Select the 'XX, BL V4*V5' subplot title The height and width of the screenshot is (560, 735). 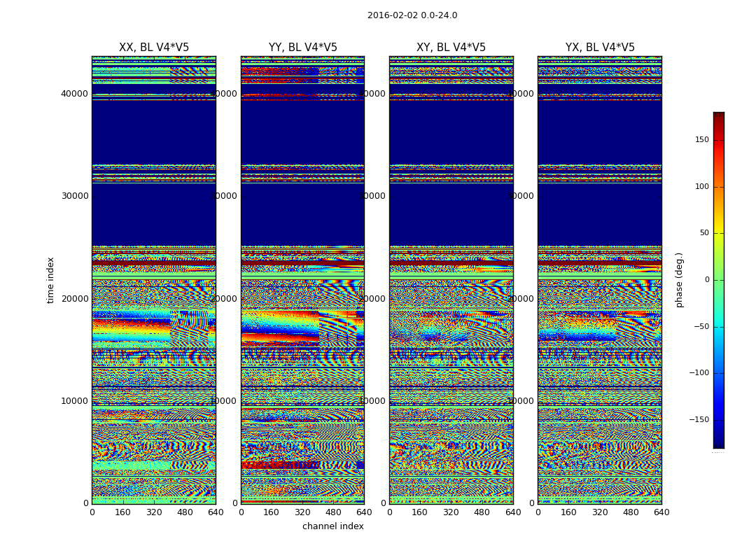coord(154,48)
